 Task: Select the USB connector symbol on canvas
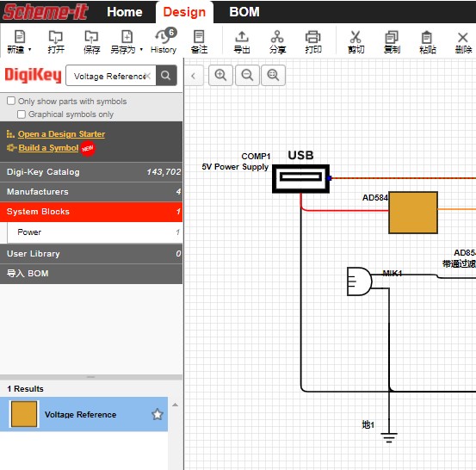coord(300,178)
